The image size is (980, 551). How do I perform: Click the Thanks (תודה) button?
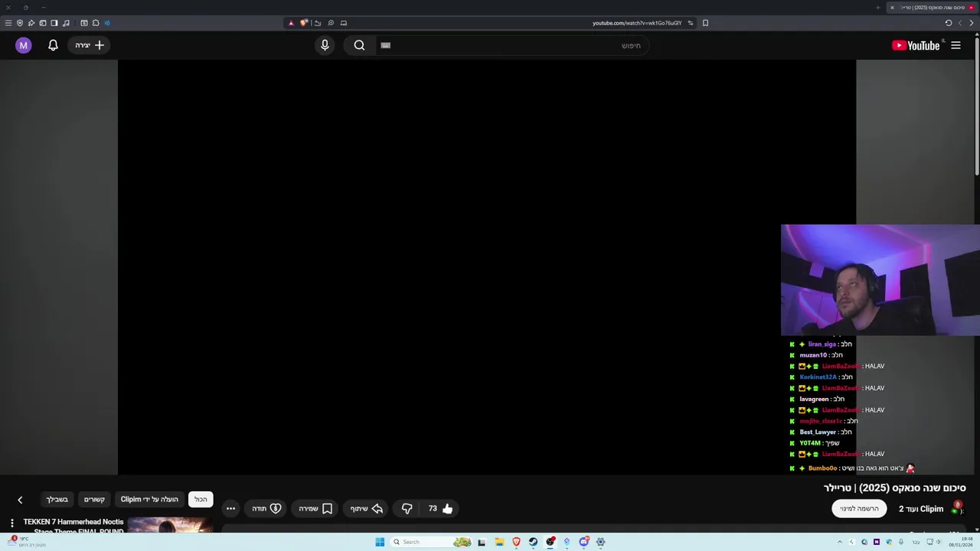(x=266, y=508)
